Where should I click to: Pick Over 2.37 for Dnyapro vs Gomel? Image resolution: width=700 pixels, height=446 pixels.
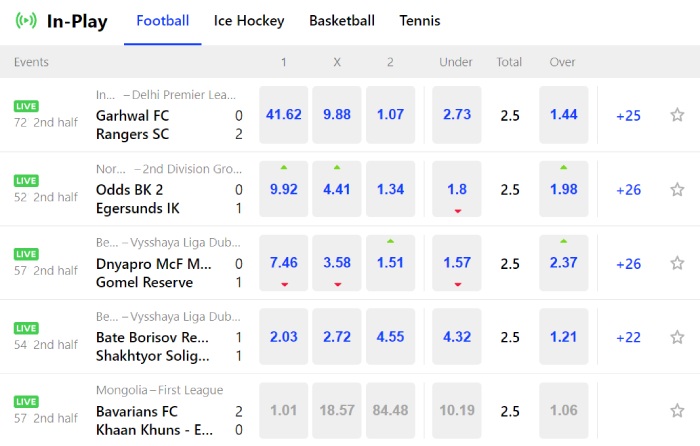[x=563, y=263]
